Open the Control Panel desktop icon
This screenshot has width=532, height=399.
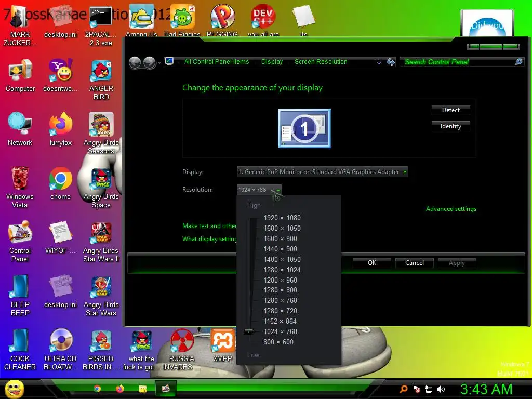point(20,242)
